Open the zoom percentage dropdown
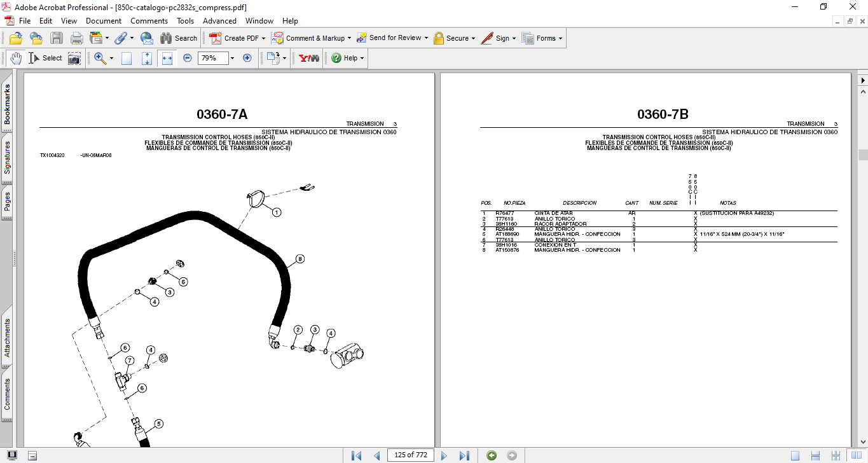This screenshot has height=463, width=868. coord(232,58)
